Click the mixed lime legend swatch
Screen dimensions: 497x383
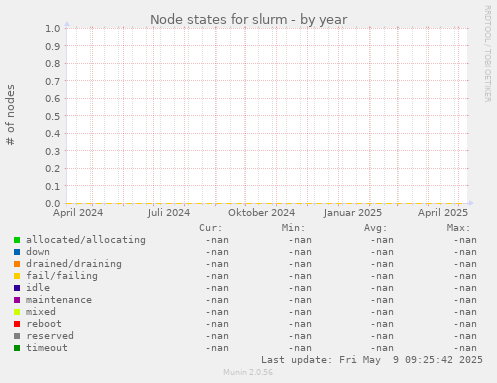17,312
